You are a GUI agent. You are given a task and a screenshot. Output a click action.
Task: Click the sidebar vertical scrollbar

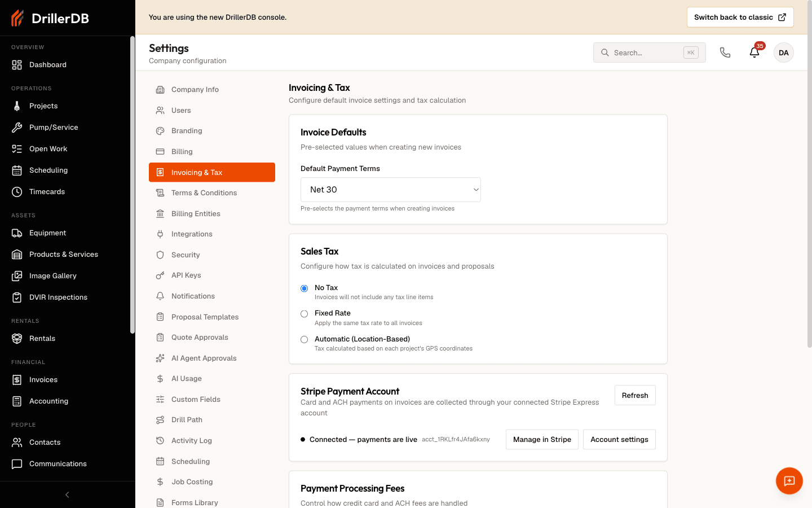click(x=133, y=185)
